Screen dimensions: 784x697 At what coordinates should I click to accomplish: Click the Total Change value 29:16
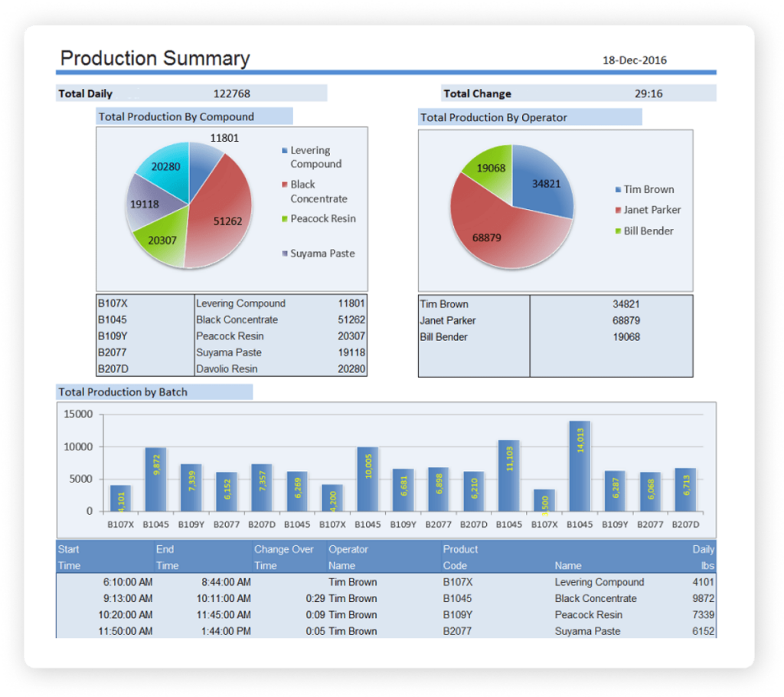648,93
